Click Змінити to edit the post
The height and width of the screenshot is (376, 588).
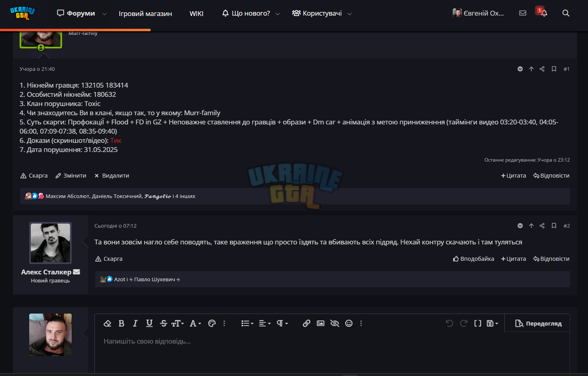pyautogui.click(x=71, y=176)
